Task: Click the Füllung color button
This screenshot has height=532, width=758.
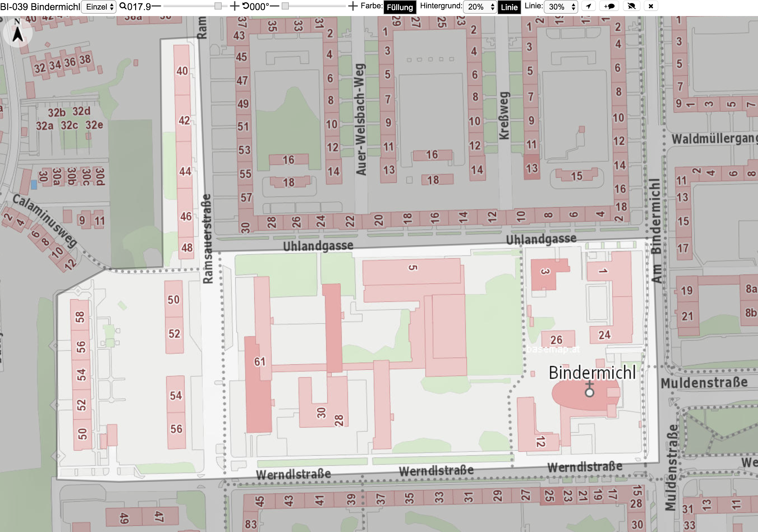Action: point(400,7)
